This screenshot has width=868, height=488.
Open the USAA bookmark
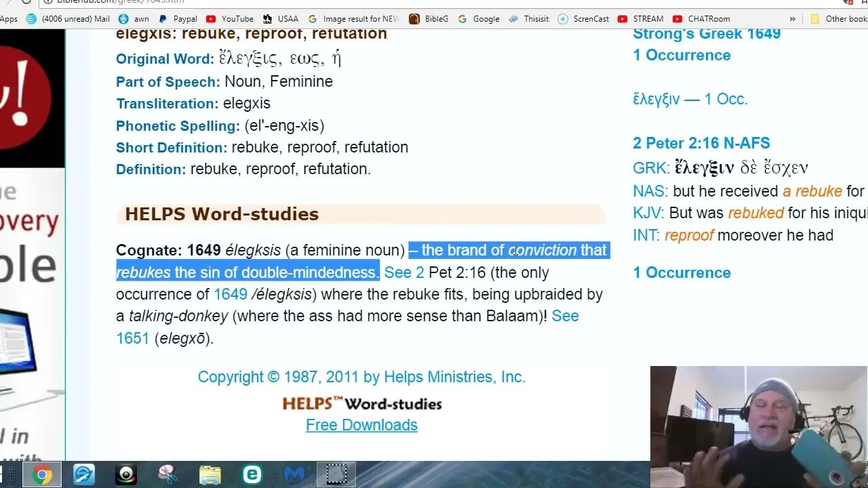click(280, 19)
